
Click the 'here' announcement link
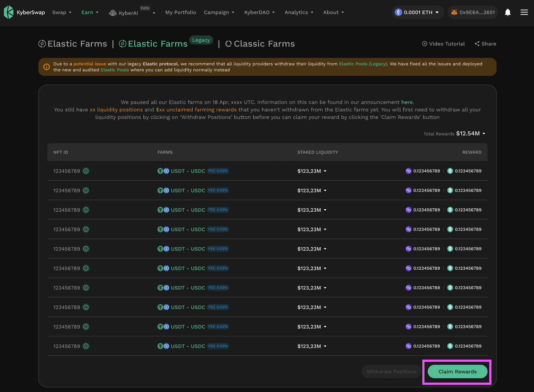407,102
